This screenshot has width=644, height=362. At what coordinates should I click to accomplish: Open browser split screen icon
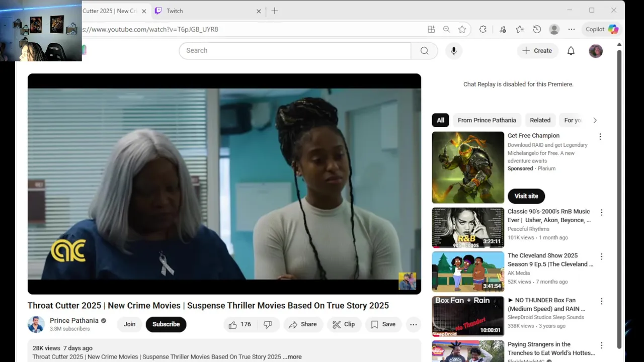click(431, 29)
